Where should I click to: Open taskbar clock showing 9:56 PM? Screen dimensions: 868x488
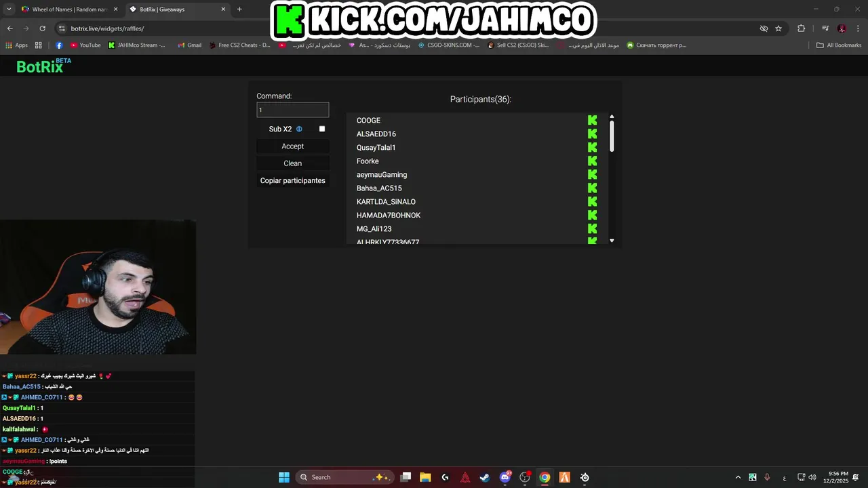pyautogui.click(x=836, y=477)
